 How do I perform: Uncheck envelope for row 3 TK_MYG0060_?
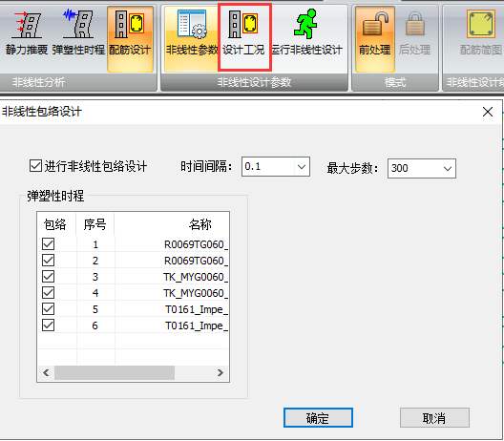click(x=49, y=277)
